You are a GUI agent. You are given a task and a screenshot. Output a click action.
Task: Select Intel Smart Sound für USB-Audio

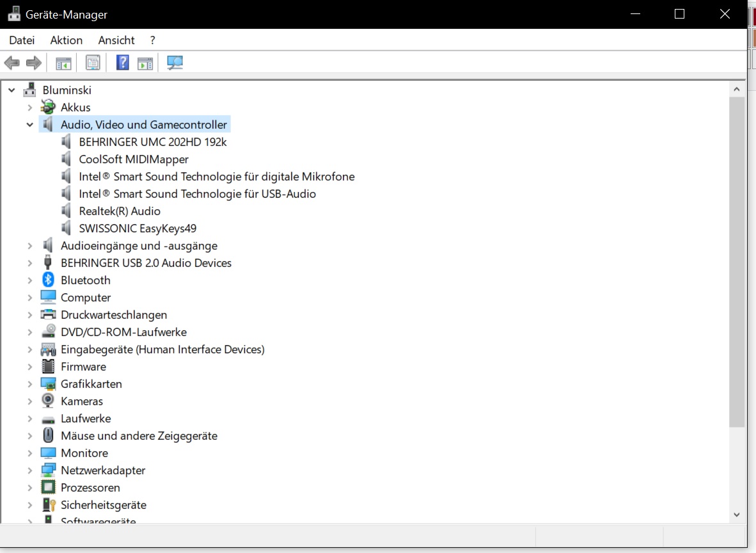(x=198, y=194)
